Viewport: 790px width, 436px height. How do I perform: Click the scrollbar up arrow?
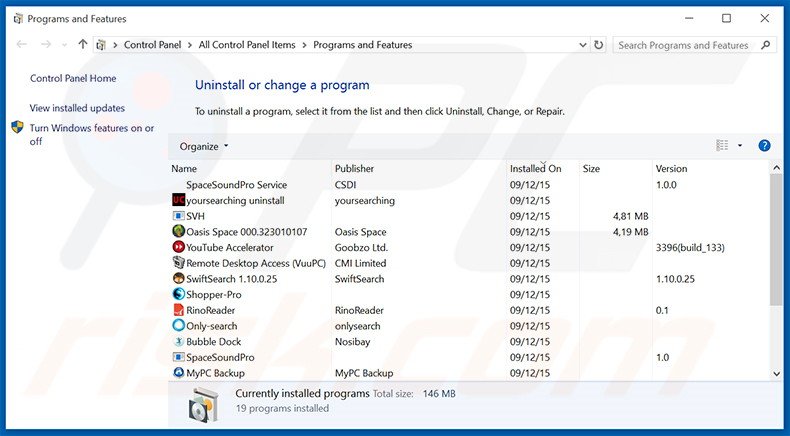click(x=776, y=168)
